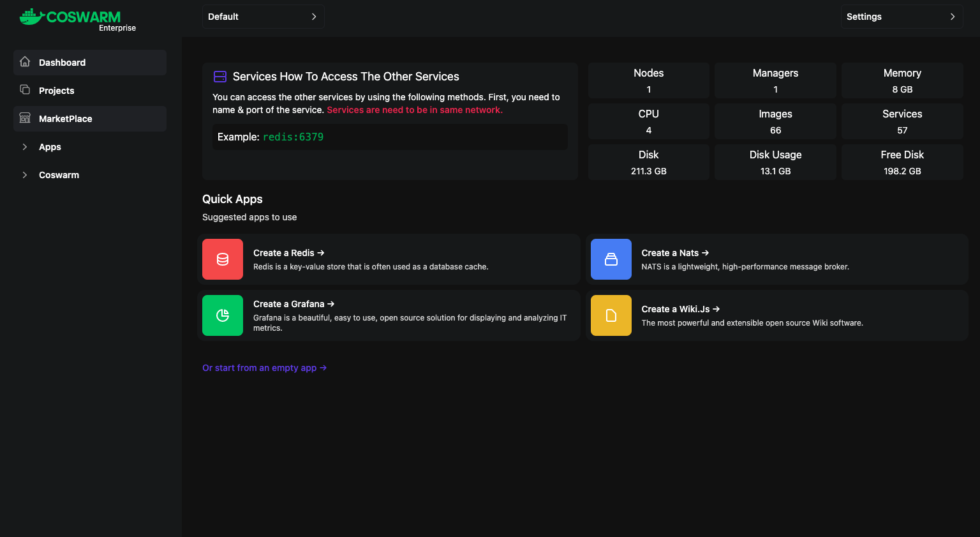Image resolution: width=980 pixels, height=537 pixels.
Task: Click the NATS message broker description
Action: coord(745,267)
